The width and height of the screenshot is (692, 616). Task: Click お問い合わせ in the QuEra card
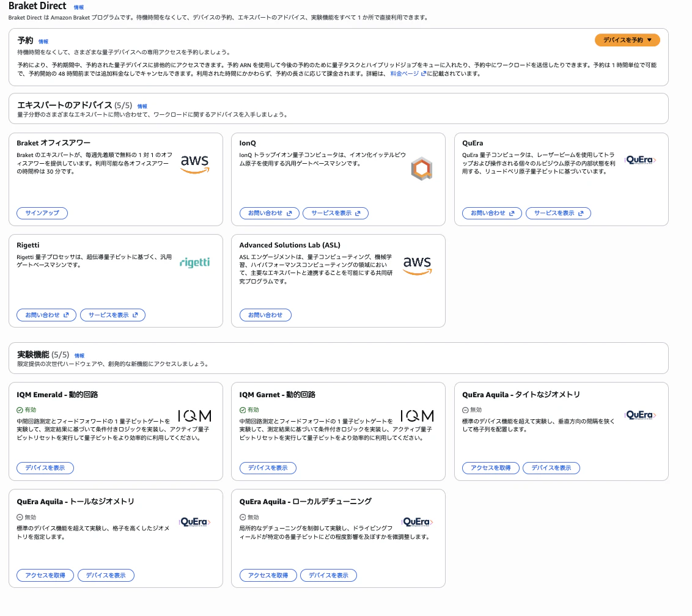click(491, 213)
